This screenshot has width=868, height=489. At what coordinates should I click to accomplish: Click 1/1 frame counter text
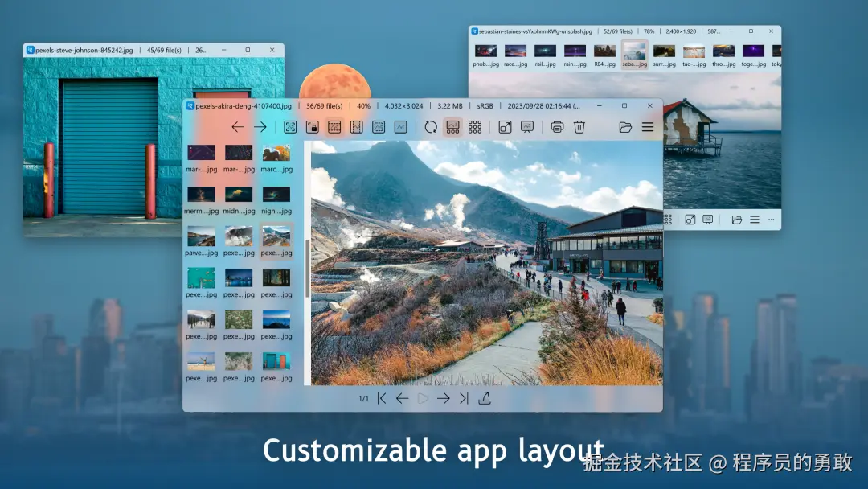click(364, 398)
